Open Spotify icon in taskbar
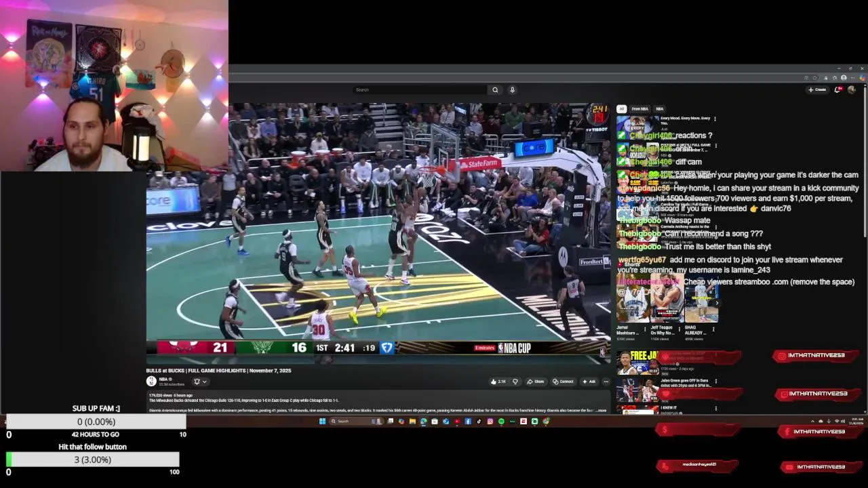Viewport: 868px width, 488px height. point(501,421)
